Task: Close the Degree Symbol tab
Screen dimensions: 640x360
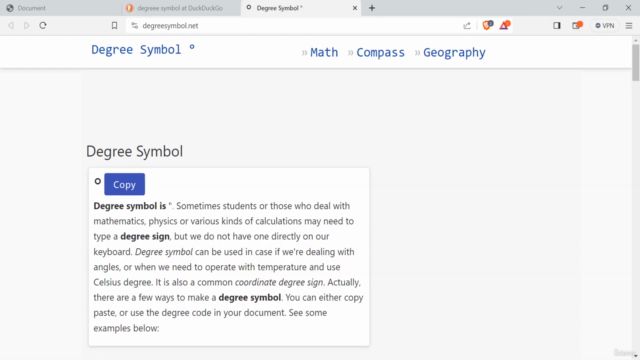Action: 355,8
